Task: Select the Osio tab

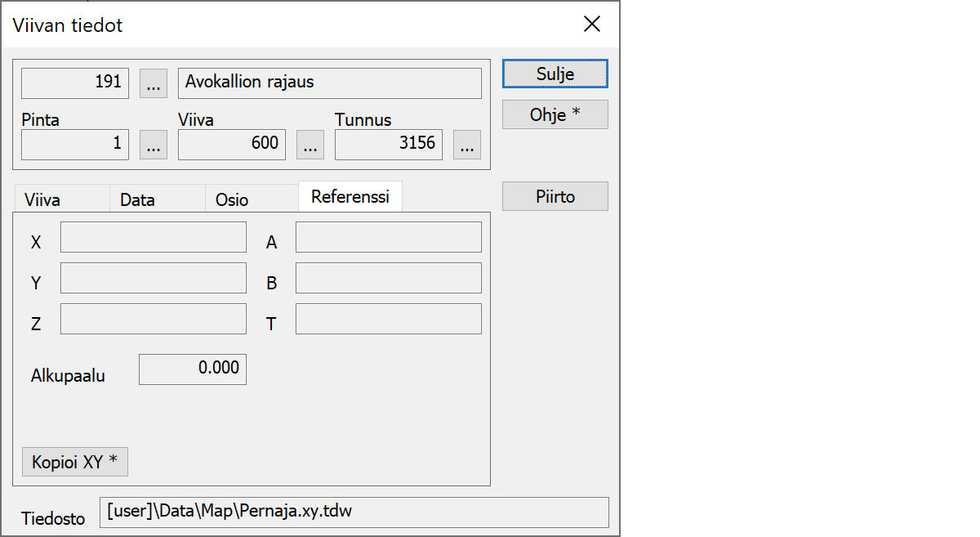Action: (x=232, y=199)
